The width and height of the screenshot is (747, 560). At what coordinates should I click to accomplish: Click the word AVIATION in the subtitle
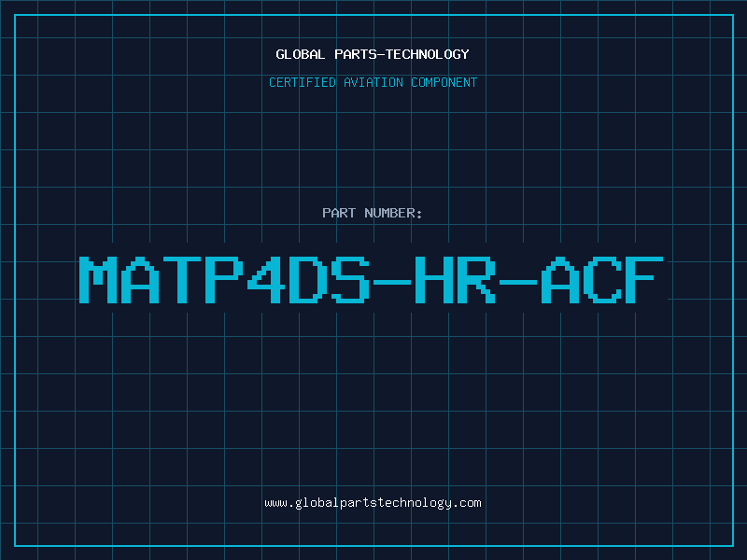tap(374, 82)
